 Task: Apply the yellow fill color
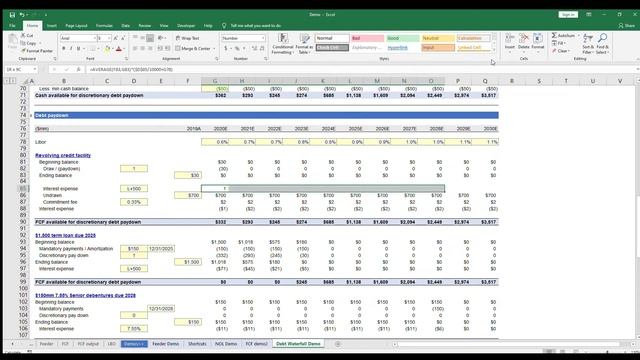coord(107,49)
